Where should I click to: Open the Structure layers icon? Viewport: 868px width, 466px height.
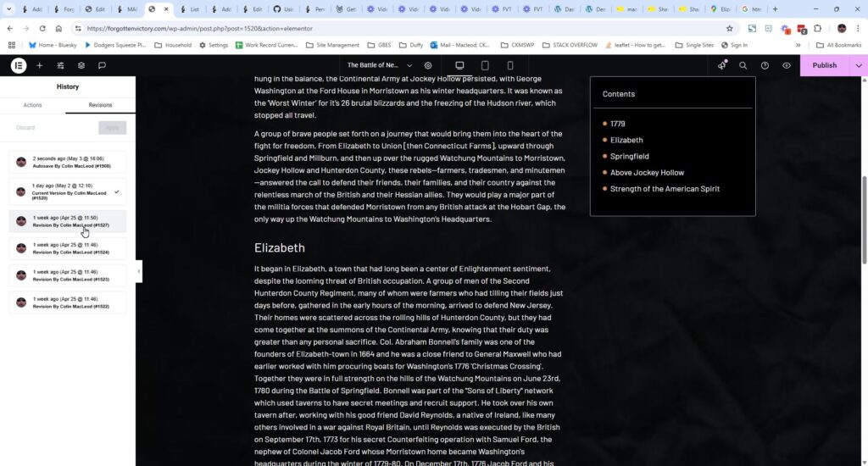[81, 65]
